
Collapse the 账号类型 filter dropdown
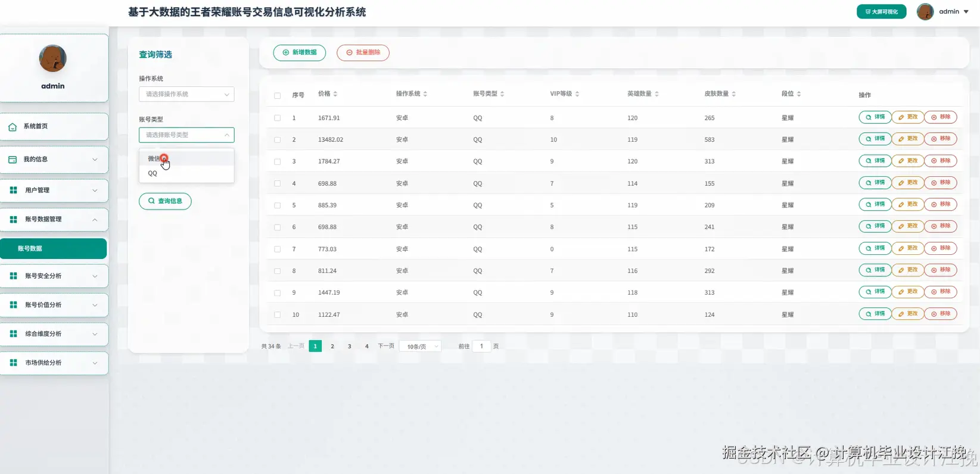tap(186, 135)
